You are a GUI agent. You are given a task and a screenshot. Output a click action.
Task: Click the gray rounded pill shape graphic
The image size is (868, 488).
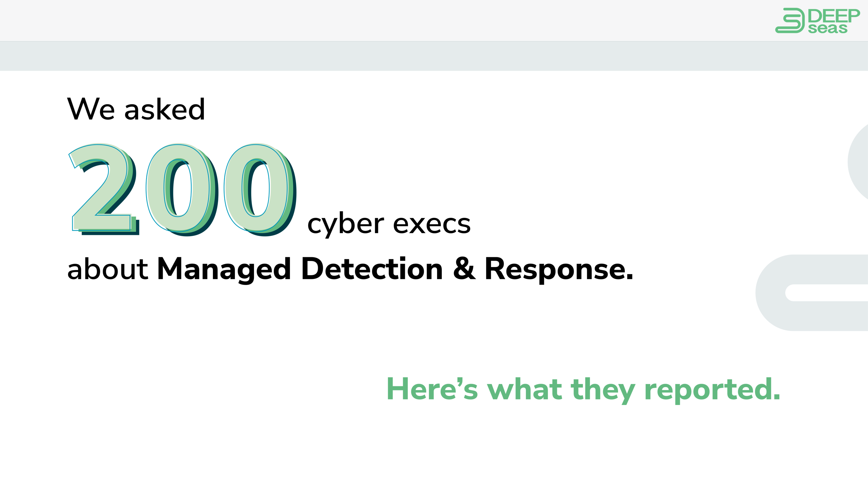[x=814, y=292]
